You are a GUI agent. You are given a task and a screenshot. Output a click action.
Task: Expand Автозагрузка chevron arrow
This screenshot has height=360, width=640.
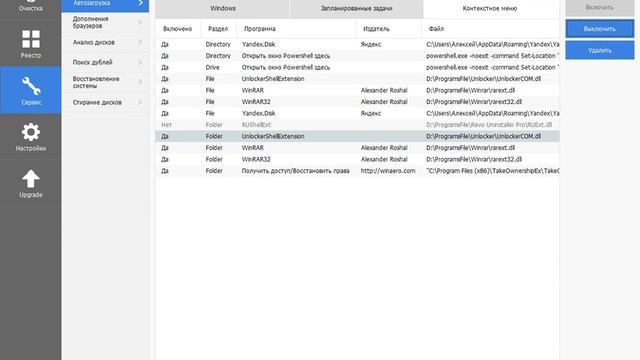click(x=140, y=3)
